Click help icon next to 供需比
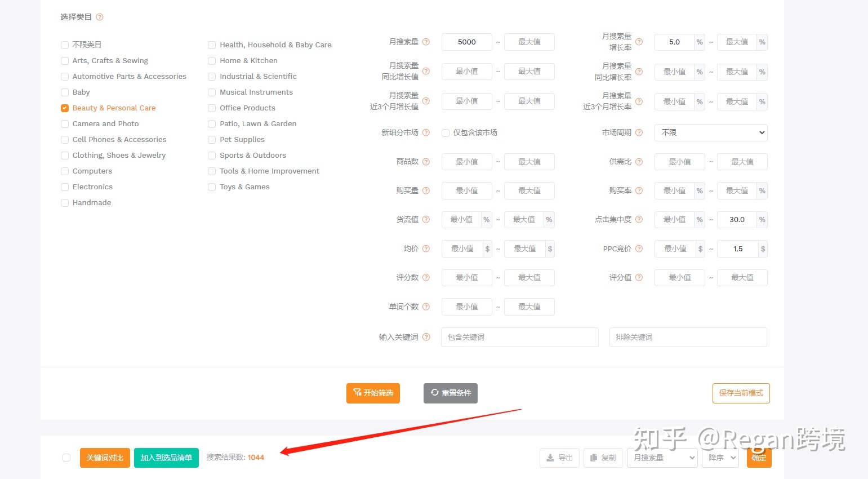The image size is (868, 479). pos(639,162)
